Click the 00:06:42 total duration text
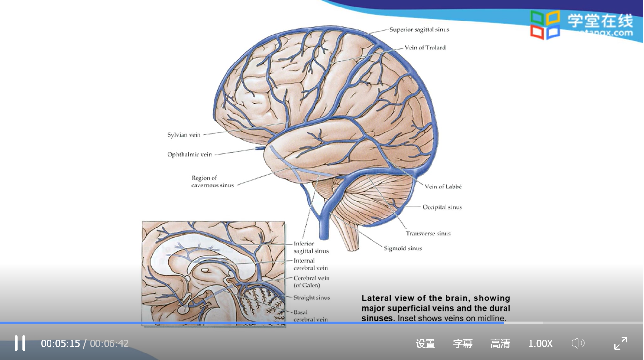The height and width of the screenshot is (360, 644). (x=109, y=344)
